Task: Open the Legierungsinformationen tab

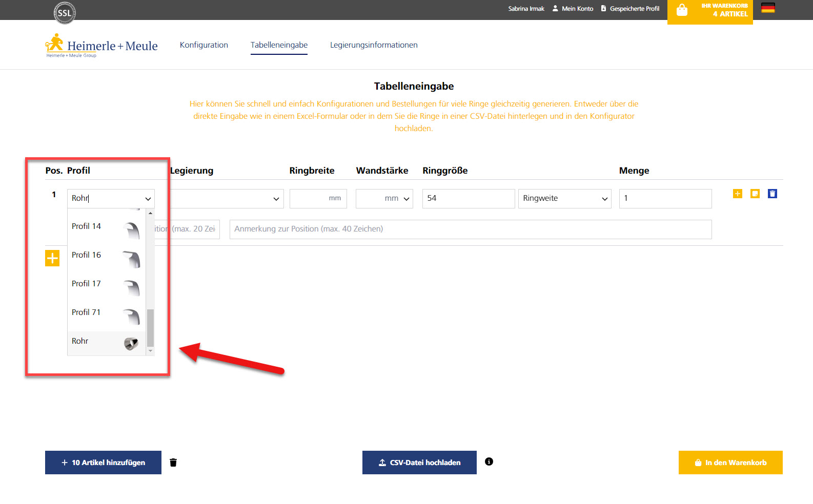Action: 374,45
